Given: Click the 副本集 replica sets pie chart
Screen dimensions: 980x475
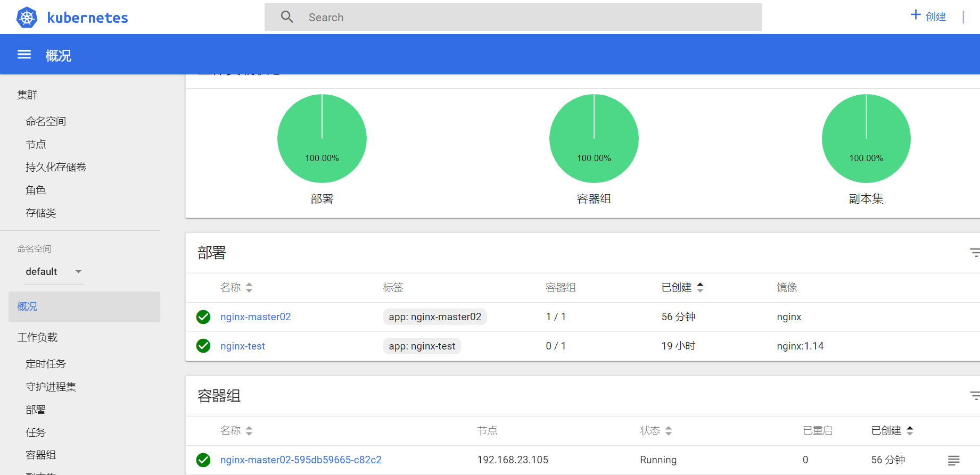Looking at the screenshot, I should pos(866,139).
